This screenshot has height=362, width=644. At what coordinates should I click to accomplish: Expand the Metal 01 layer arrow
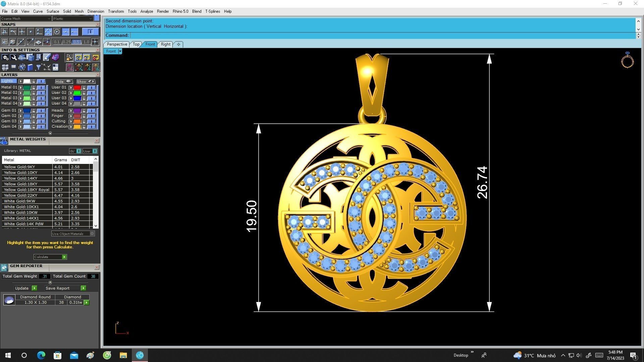[20, 87]
